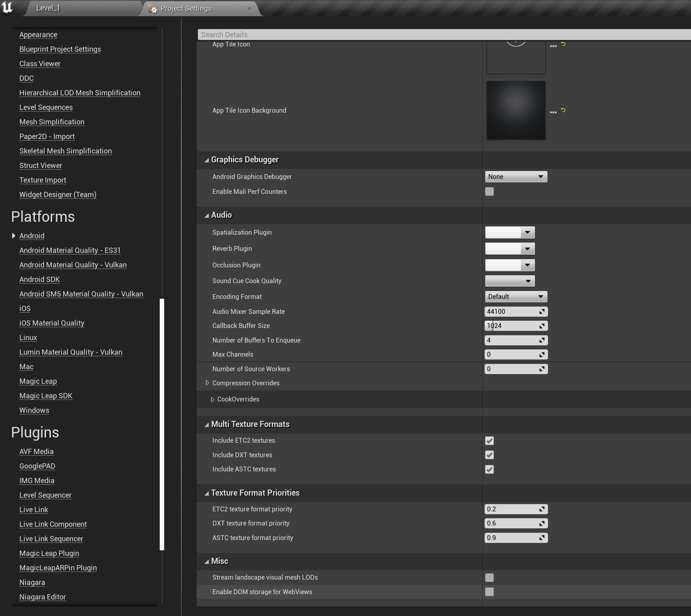The height and width of the screenshot is (616, 691).
Task: Expand CookOverrides section
Action: (212, 399)
